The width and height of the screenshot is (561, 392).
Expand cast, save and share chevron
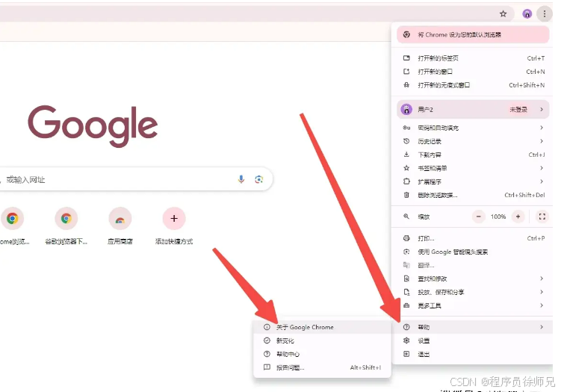[x=542, y=292]
